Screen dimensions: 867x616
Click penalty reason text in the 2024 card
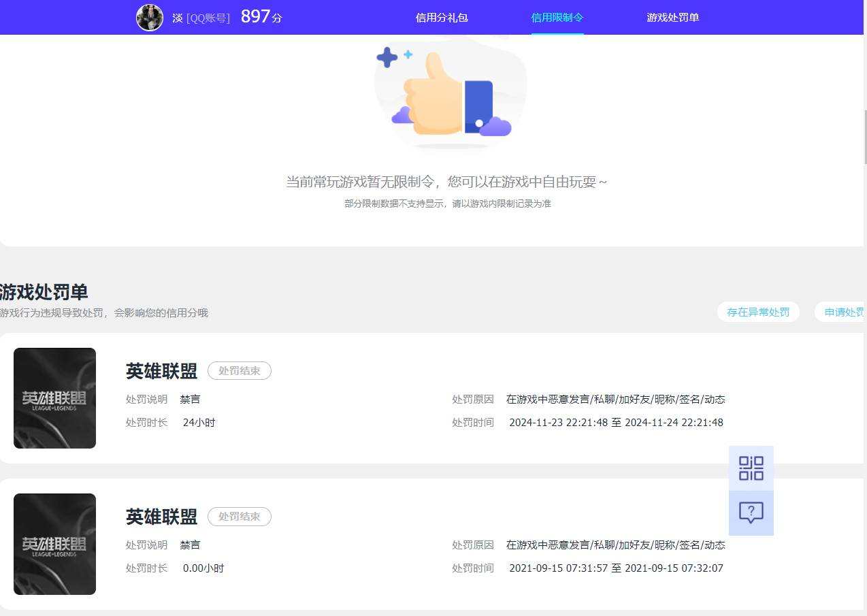(616, 400)
